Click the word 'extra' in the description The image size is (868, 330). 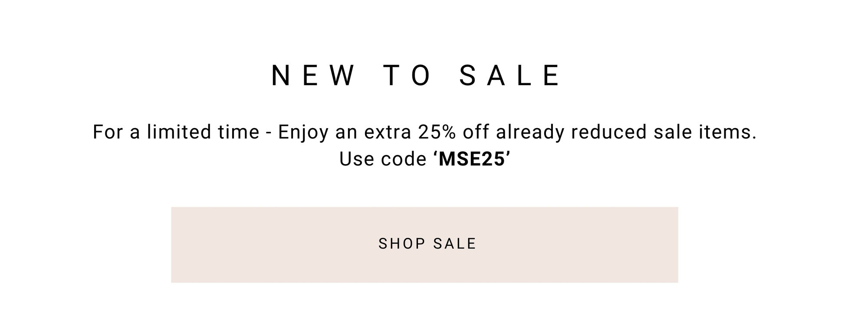click(x=388, y=132)
